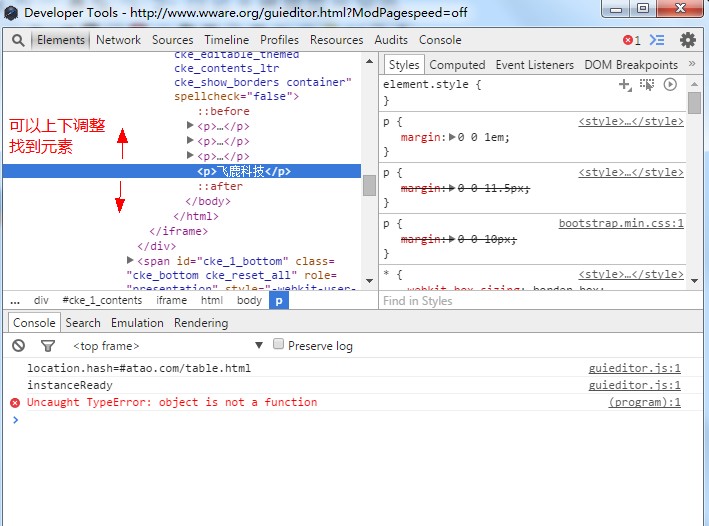Select the #cke_1_contents breadcrumb
Image resolution: width=709 pixels, height=526 pixels.
coord(102,300)
